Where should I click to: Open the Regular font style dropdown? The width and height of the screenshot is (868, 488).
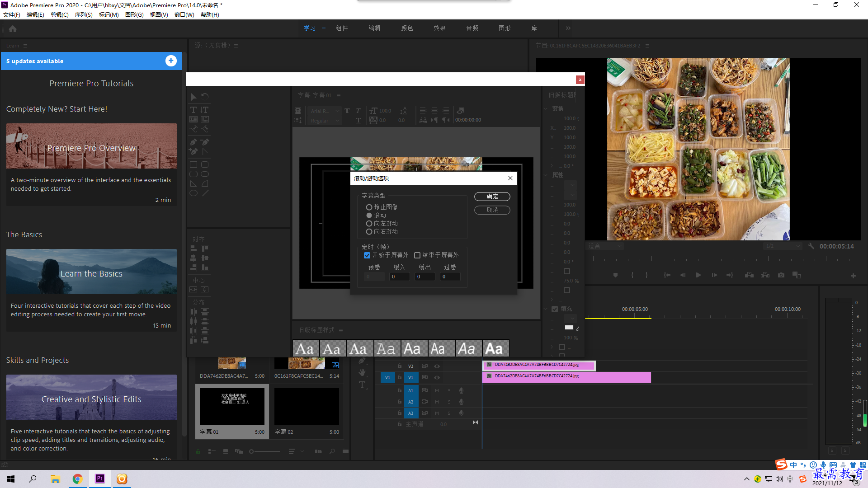point(324,121)
